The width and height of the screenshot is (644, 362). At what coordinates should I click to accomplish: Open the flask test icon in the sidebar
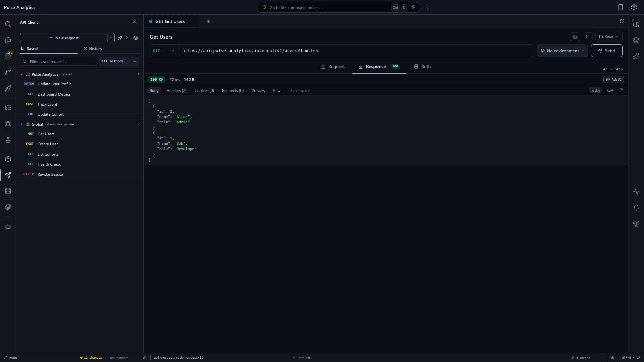[8, 140]
